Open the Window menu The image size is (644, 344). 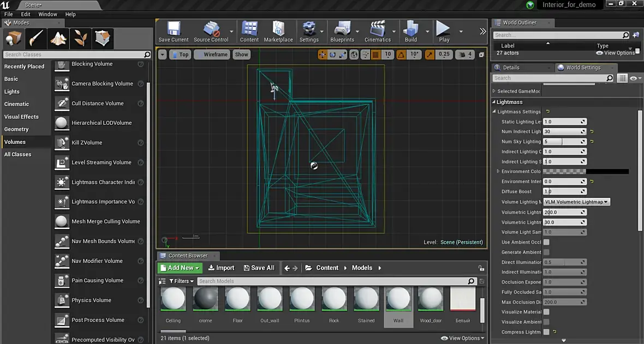point(47,14)
